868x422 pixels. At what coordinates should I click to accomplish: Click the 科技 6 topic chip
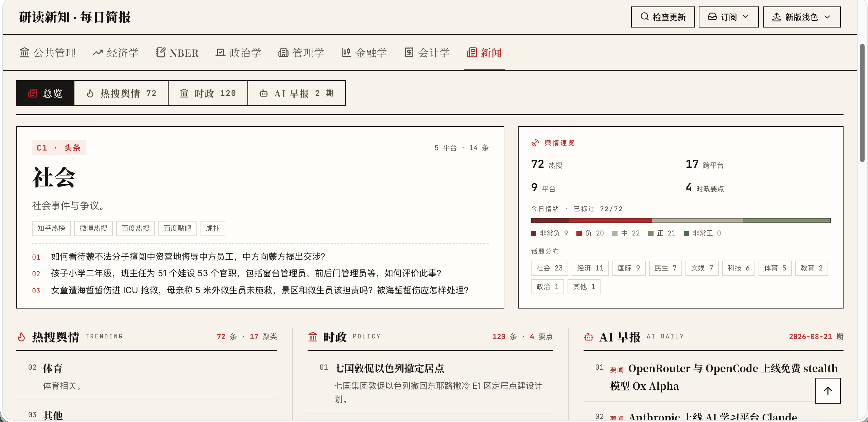(739, 268)
